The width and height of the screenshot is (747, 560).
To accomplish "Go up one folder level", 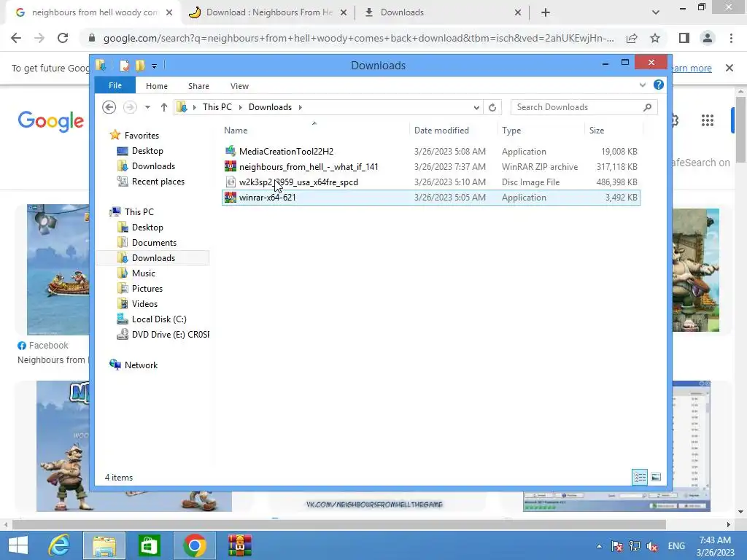I will click(164, 107).
